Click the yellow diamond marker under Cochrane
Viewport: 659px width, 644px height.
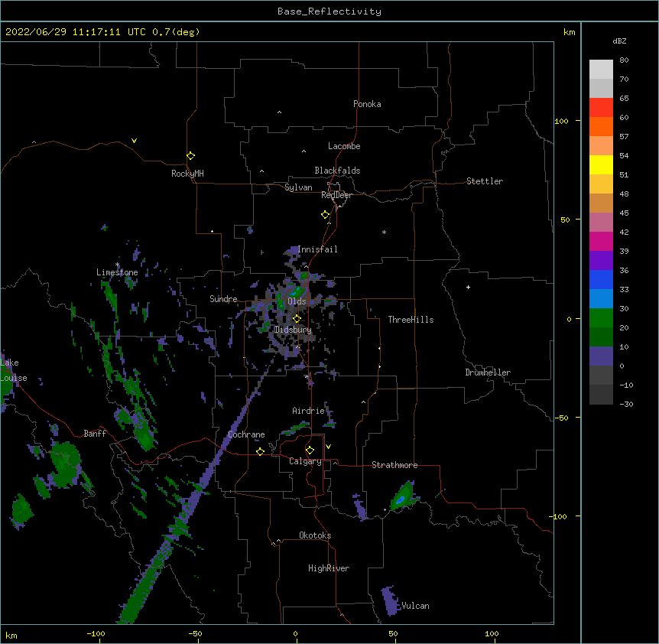pos(260,451)
